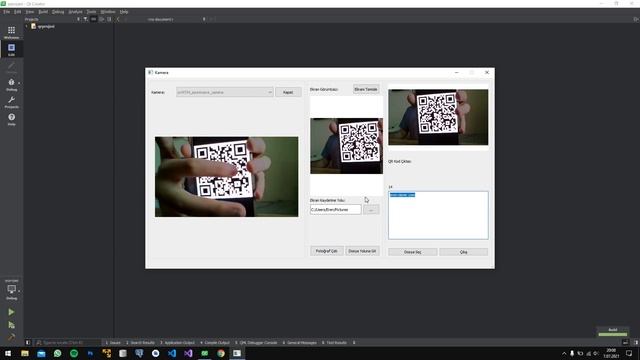The height and width of the screenshot is (360, 640).
Task: Open Spotify from taskbar
Action: tap(74, 353)
